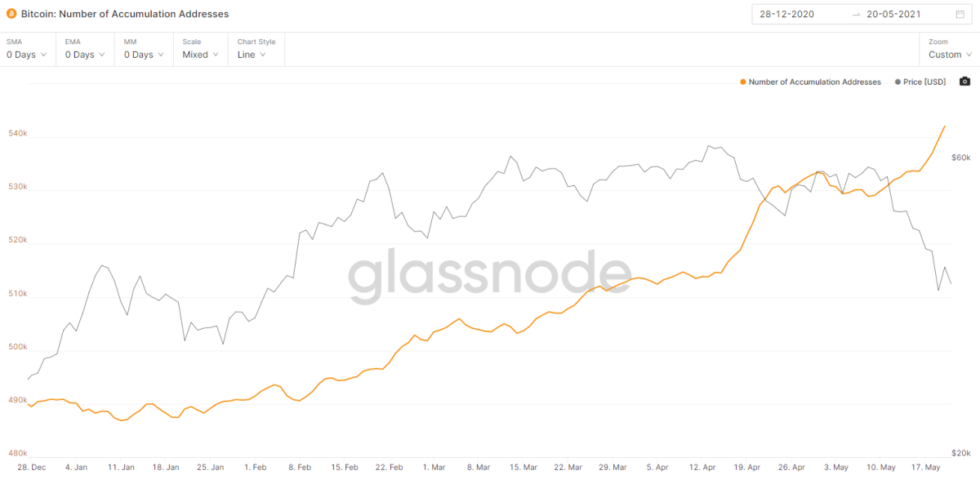Click the 1. Mar x-axis label

pos(434,468)
